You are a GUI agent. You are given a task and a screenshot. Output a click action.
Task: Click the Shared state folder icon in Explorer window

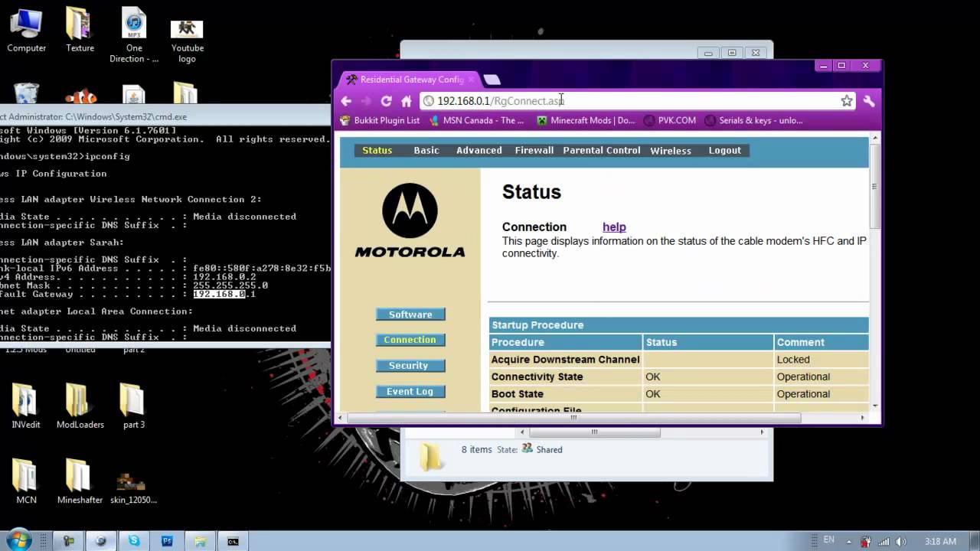[x=527, y=449]
